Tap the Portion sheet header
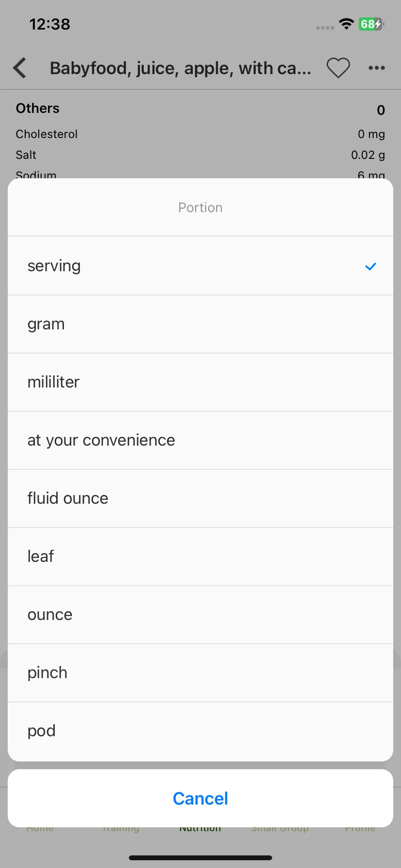The height and width of the screenshot is (868, 401). [x=200, y=207]
